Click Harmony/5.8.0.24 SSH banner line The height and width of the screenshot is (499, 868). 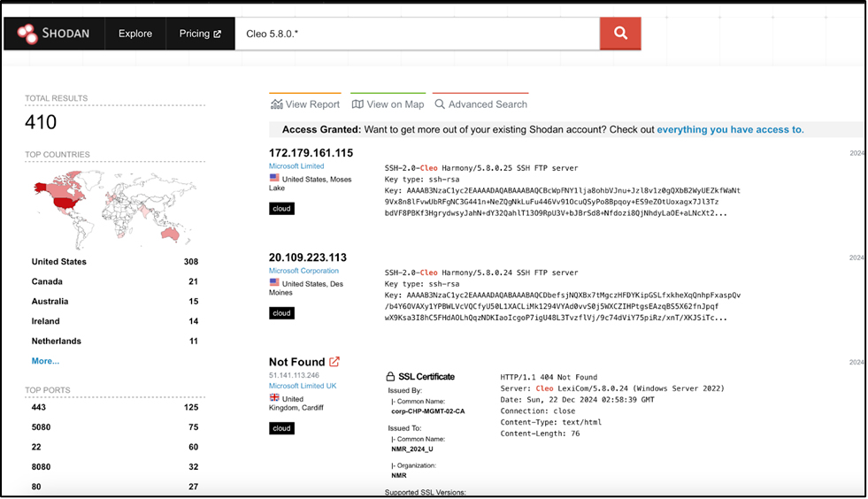[x=481, y=273]
